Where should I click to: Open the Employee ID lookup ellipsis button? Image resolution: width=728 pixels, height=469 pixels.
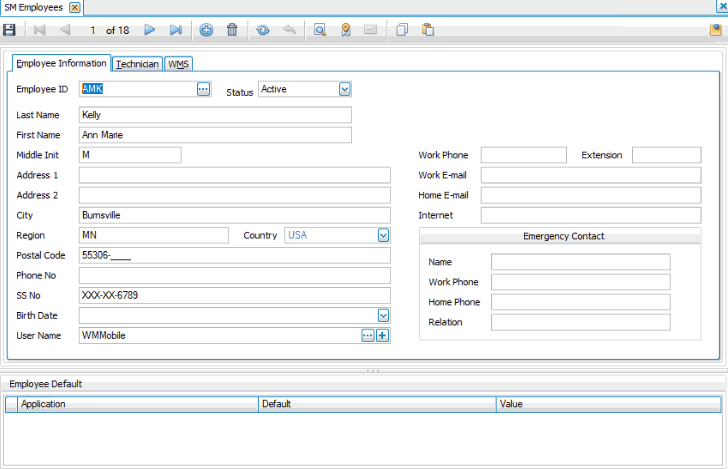203,89
